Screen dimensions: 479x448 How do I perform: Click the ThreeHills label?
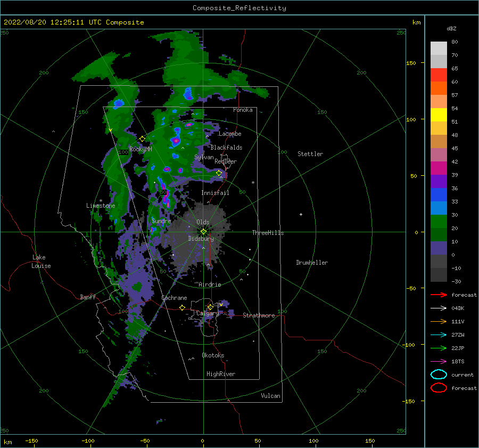pyautogui.click(x=268, y=233)
